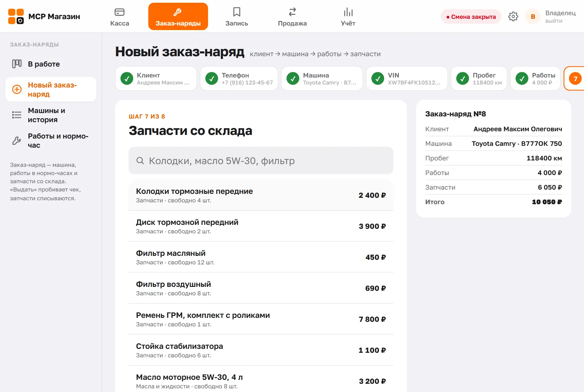Screen dimensions: 584x392
Task: Click the green checkmark on VIN chip
Action: pyautogui.click(x=378, y=79)
